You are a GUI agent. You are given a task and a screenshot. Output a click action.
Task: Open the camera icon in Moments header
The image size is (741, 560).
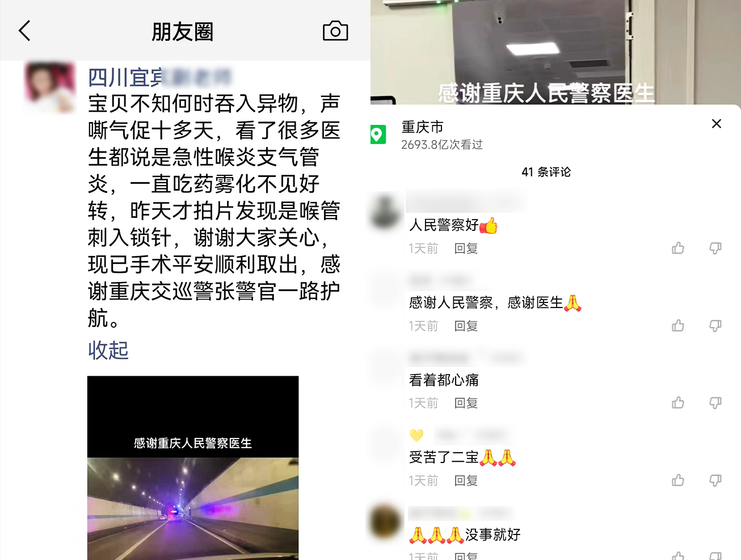pyautogui.click(x=335, y=31)
